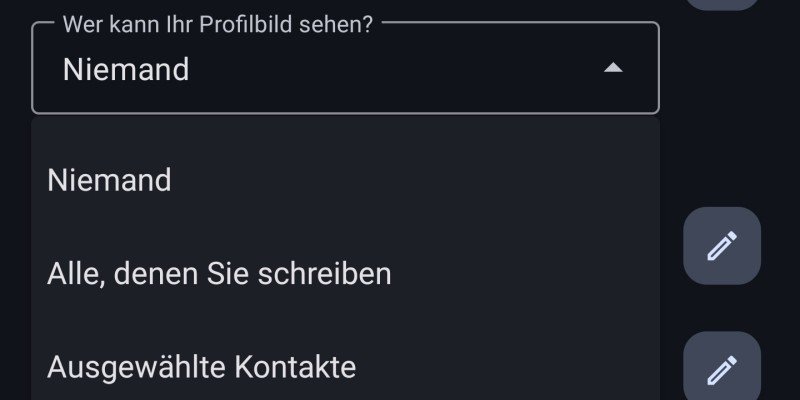Click the currently selected value Niemand in the field
The image size is (800, 400).
pyautogui.click(x=126, y=69)
